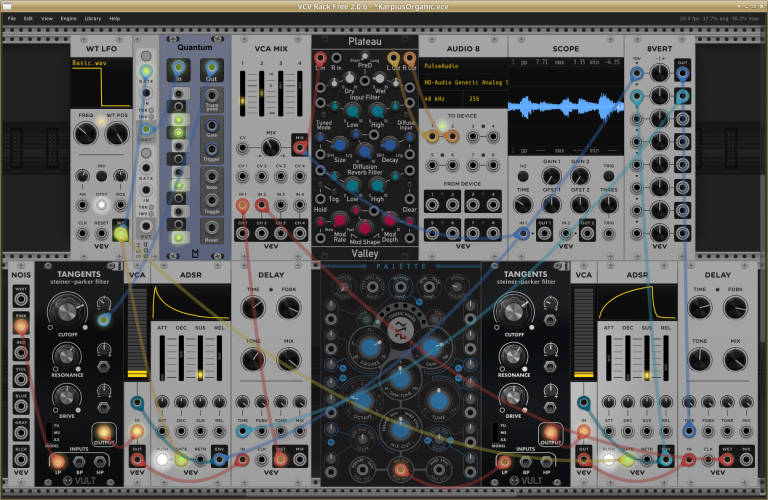The image size is (768, 500).
Task: Click the right Tangents RESONANCE knob
Action: click(513, 356)
